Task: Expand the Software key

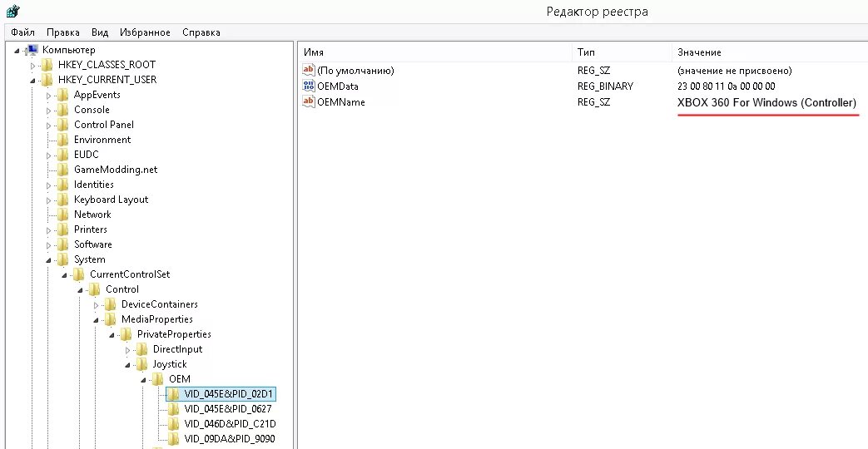Action: click(49, 245)
